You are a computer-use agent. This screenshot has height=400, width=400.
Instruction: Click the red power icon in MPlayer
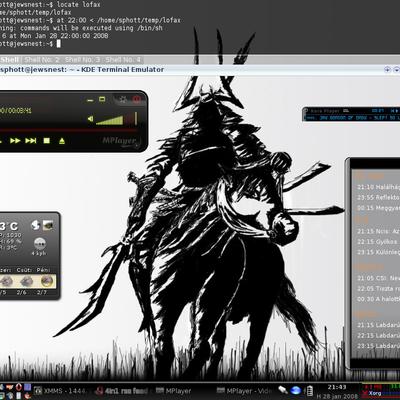coord(136,100)
